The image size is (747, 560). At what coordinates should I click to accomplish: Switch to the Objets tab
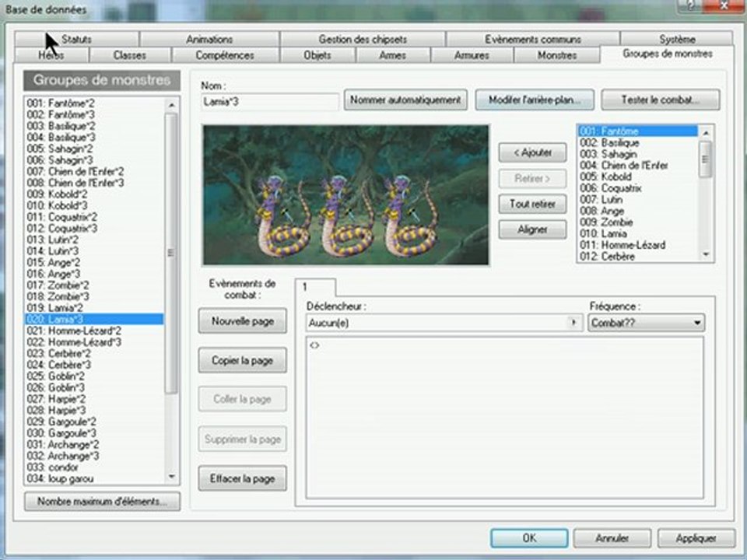click(317, 55)
